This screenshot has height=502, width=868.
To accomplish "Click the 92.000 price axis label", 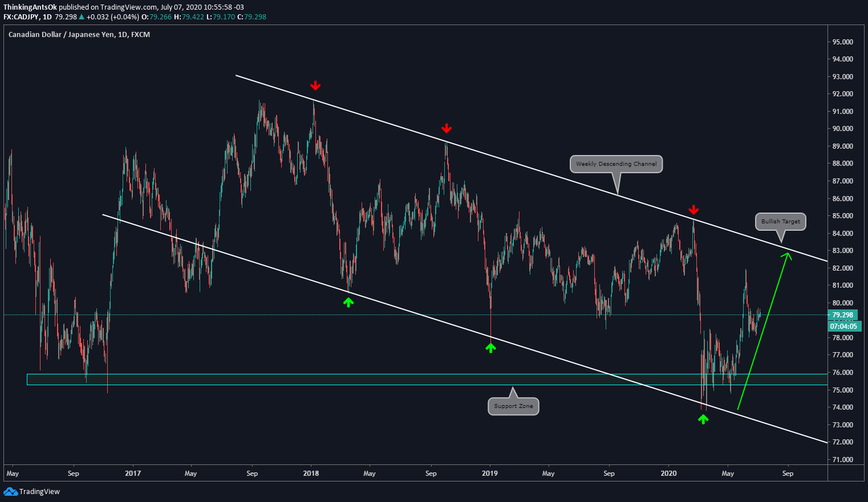I will pyautogui.click(x=842, y=94).
